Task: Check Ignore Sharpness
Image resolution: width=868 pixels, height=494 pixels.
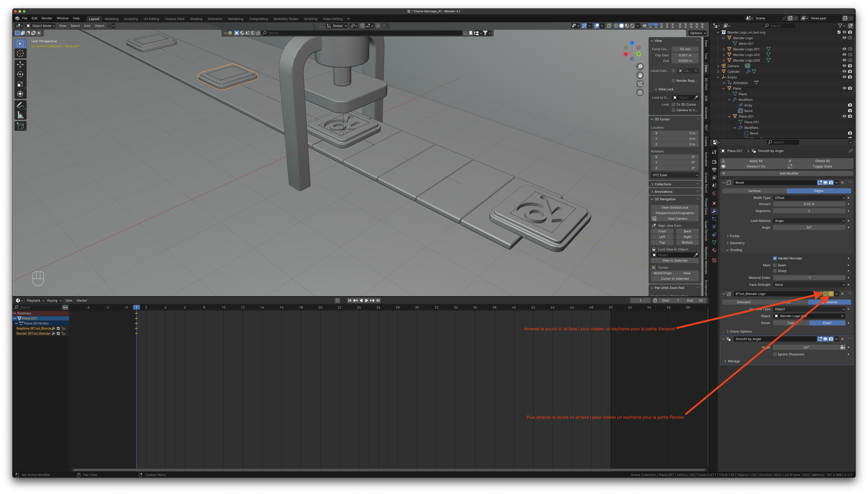Action: click(x=775, y=354)
